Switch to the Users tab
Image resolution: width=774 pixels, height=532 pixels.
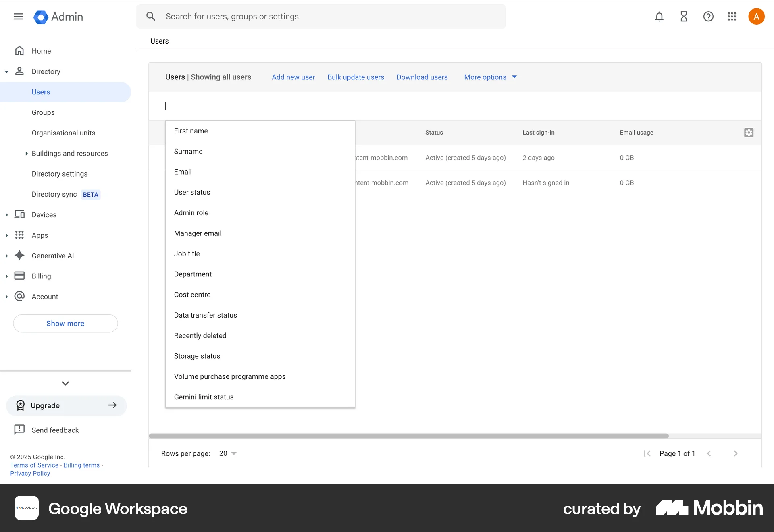pyautogui.click(x=159, y=41)
